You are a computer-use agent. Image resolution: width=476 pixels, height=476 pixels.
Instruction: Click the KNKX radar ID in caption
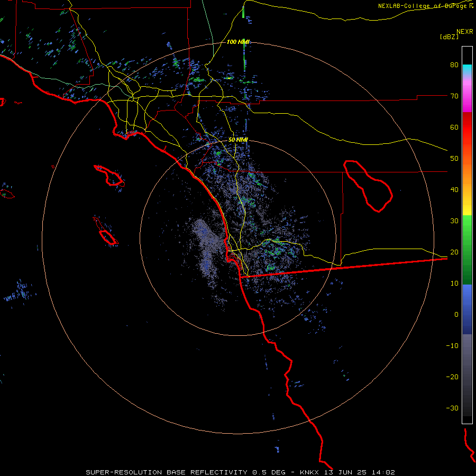(x=309, y=472)
